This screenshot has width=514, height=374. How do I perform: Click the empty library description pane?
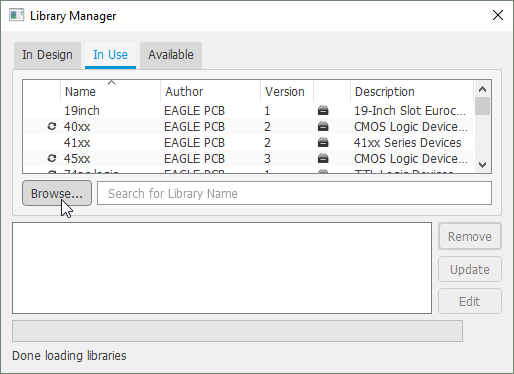(222, 268)
